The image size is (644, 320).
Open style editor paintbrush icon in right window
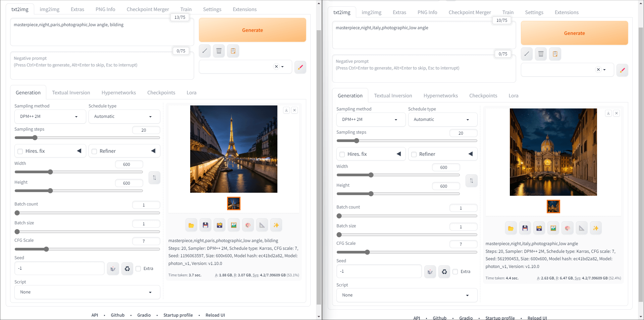[622, 70]
